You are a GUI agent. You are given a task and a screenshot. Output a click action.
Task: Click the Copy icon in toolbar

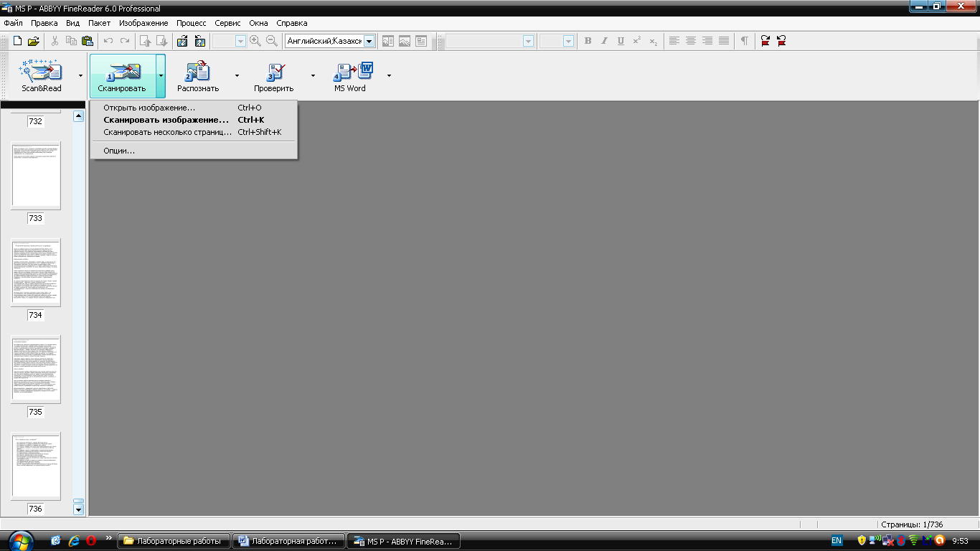(x=71, y=41)
